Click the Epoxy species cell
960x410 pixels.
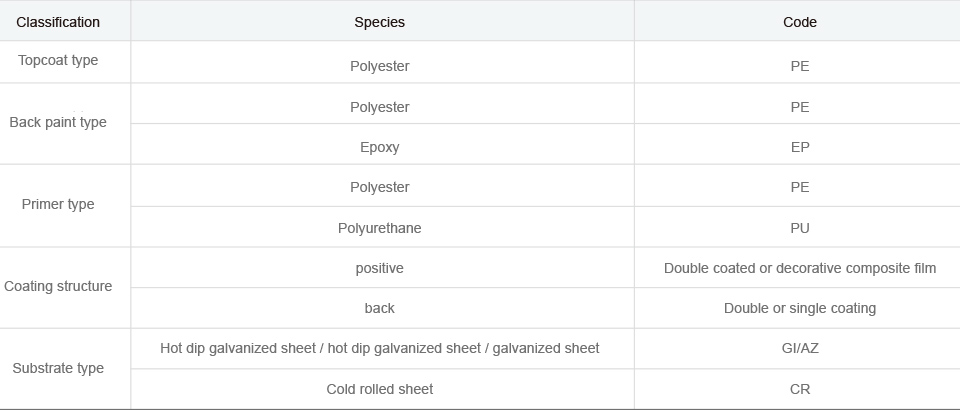click(380, 147)
